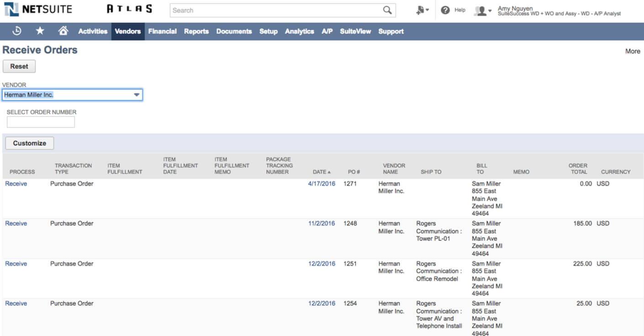The image size is (644, 336).
Task: Click the Amy Nguyen user name
Action: (x=515, y=8)
